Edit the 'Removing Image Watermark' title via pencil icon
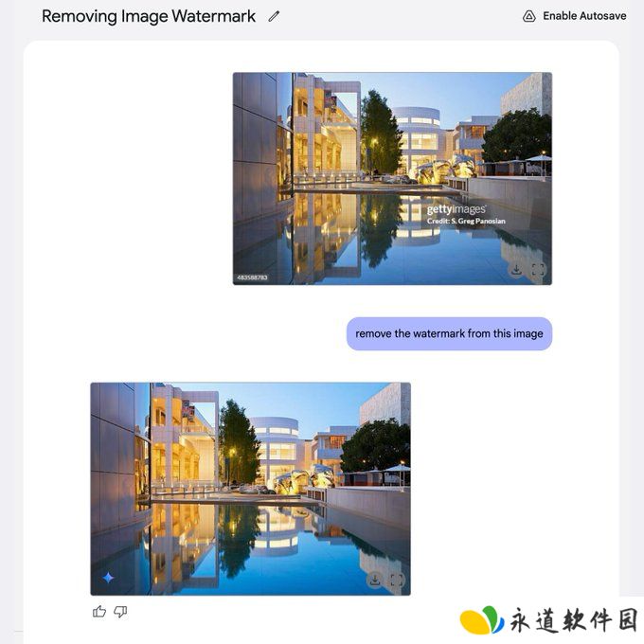Viewport: 644px width, 644px height. 274,16
